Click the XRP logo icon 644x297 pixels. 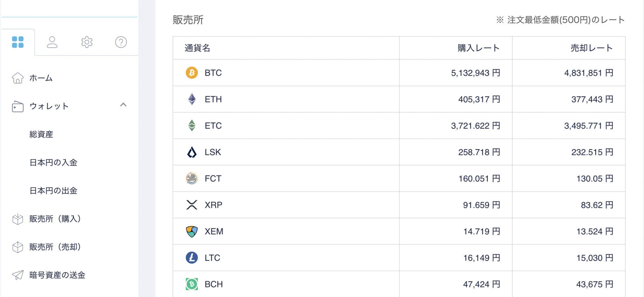coord(192,205)
